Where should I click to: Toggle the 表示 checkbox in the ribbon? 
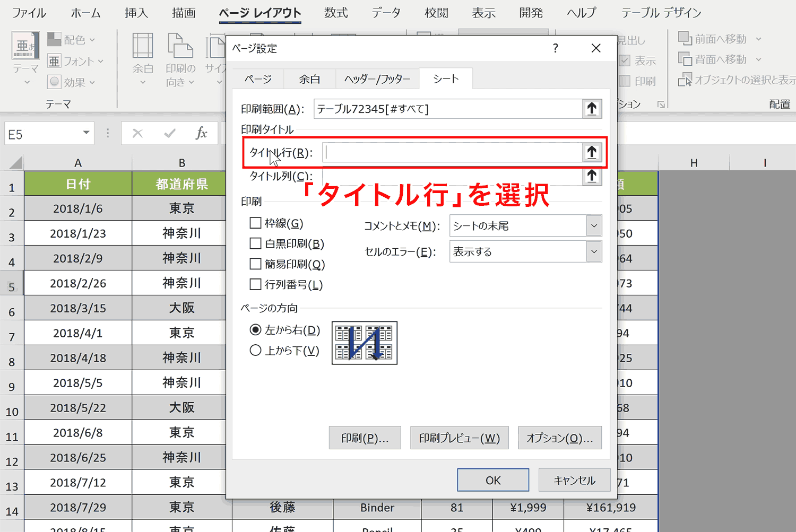(x=625, y=60)
